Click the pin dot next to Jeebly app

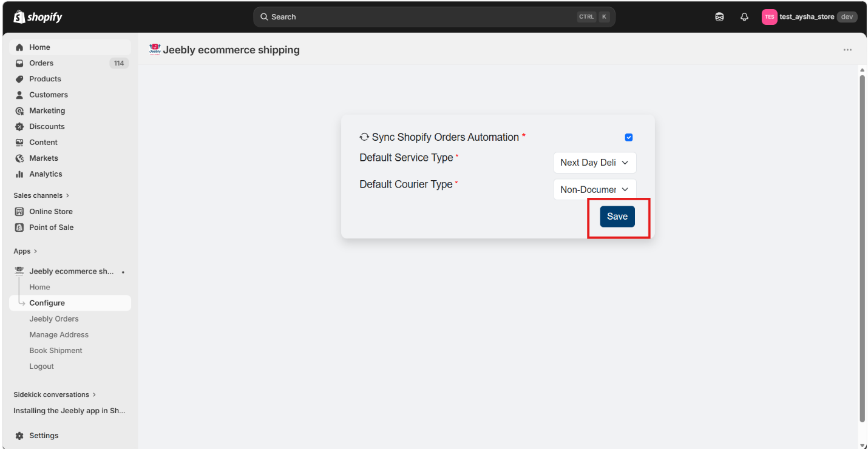[123, 272]
